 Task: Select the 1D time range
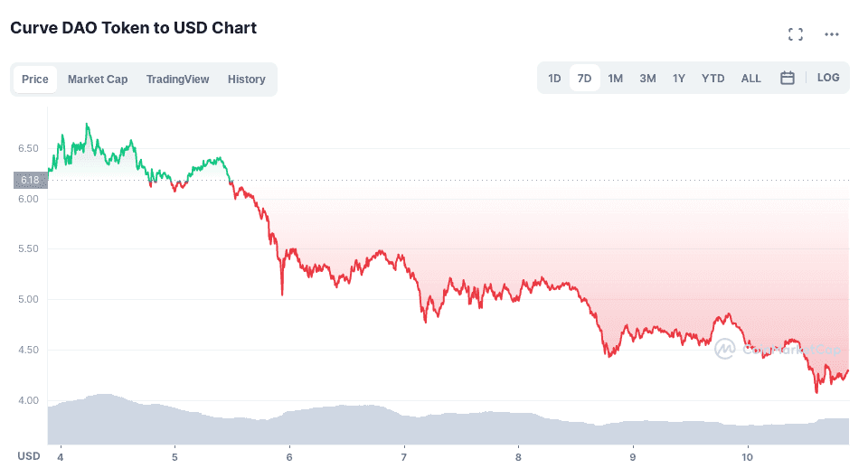(x=554, y=79)
